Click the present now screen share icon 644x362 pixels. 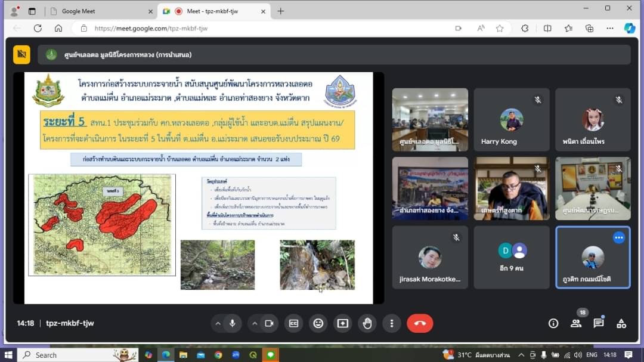pos(343,323)
